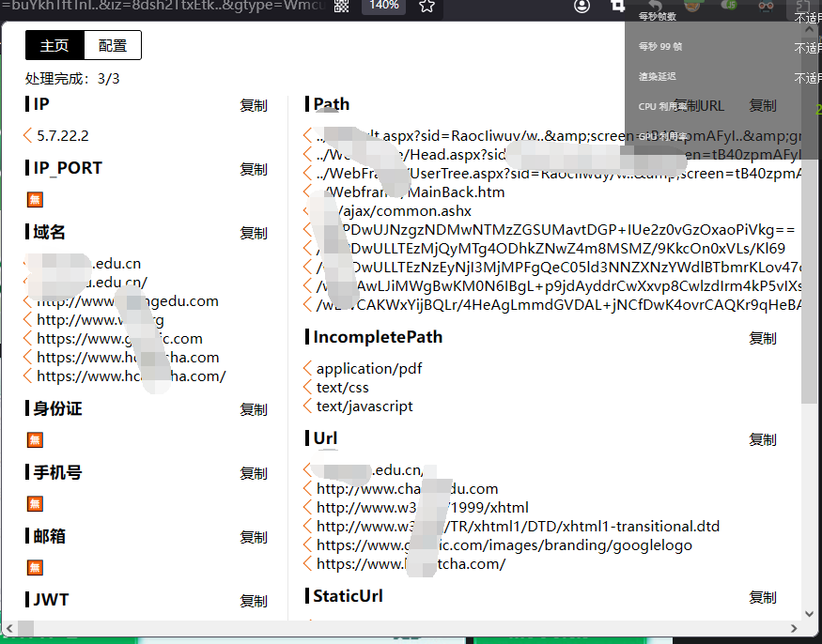Click the chevron before text/javascript
The width and height of the screenshot is (822, 644).
click(x=307, y=406)
